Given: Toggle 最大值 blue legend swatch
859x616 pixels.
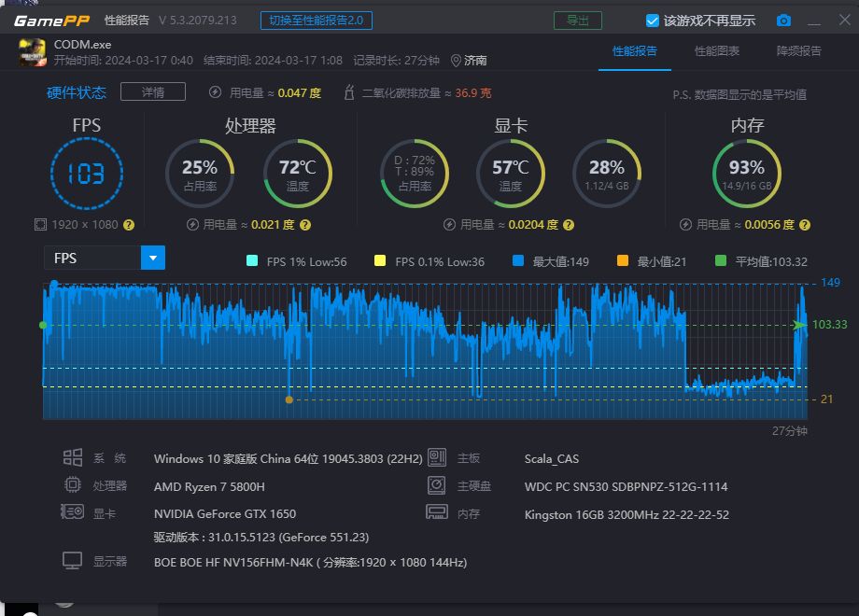Looking at the screenshot, I should click(518, 260).
